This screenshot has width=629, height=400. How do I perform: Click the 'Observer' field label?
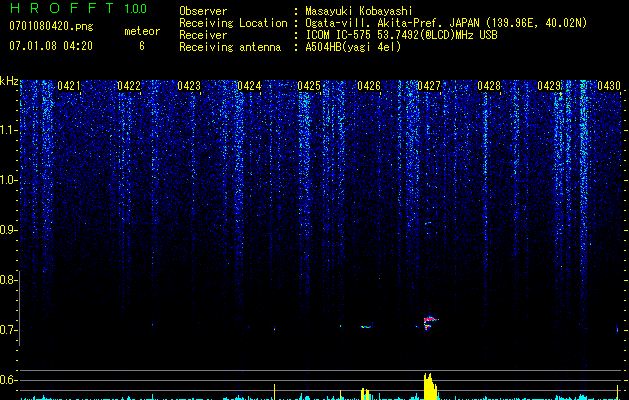tap(203, 11)
